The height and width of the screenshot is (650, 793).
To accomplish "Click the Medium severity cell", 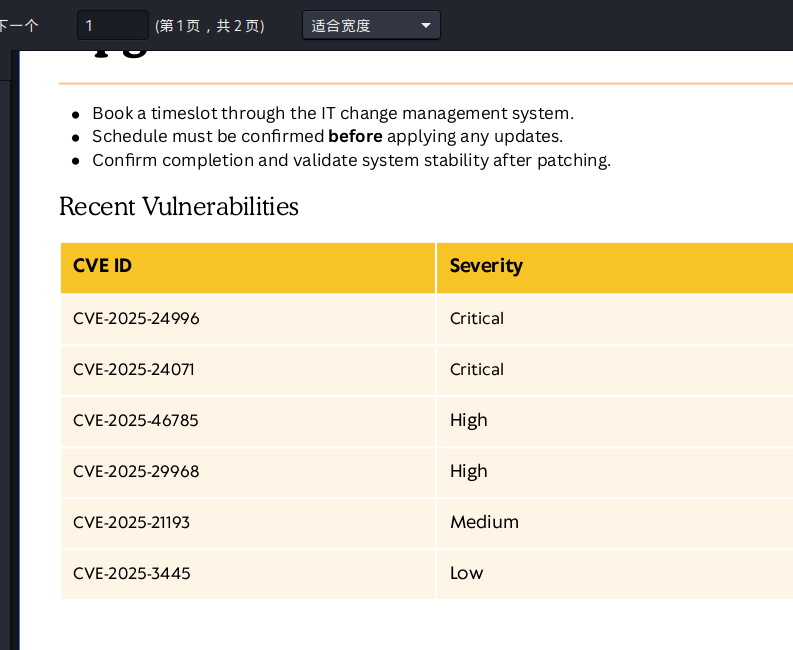I will click(484, 523).
